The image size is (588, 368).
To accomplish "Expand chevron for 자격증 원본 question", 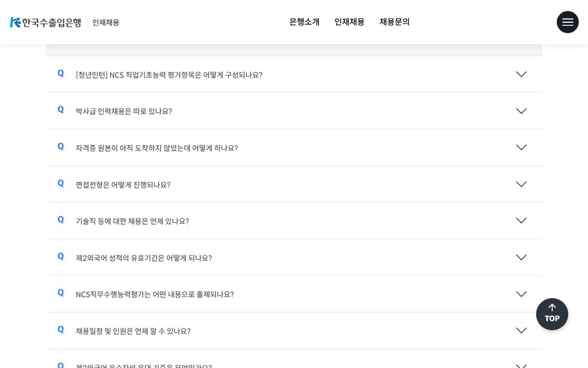I will [521, 147].
